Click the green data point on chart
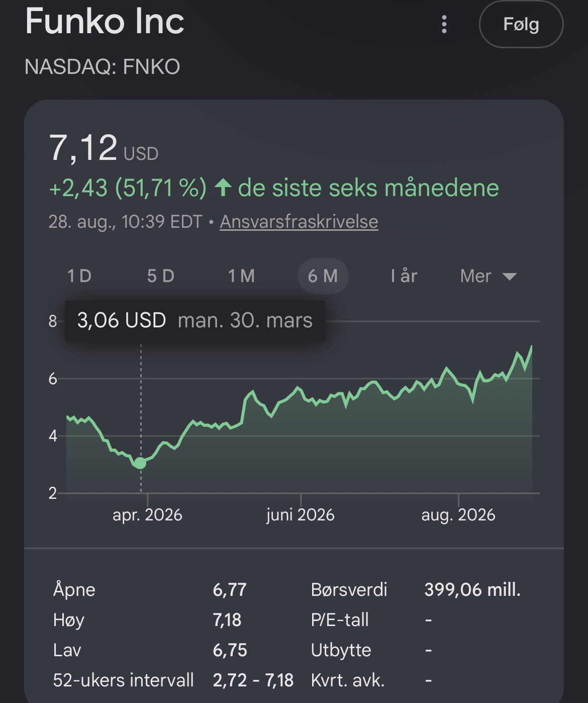 (140, 463)
